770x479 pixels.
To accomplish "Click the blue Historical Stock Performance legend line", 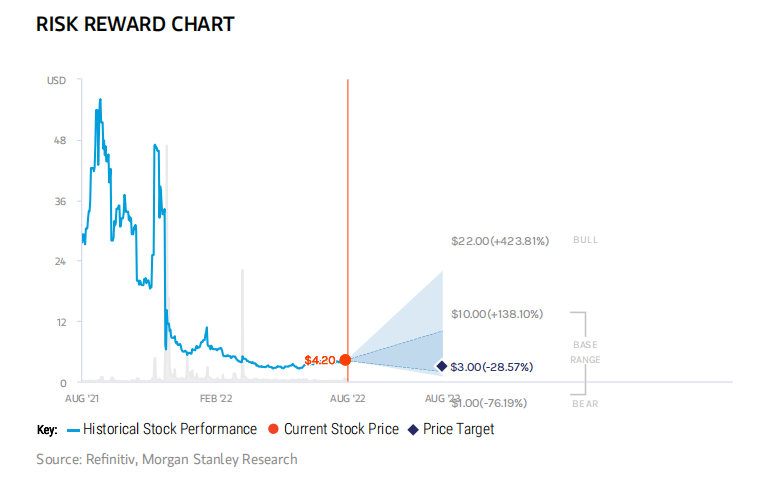I will 73,430.
